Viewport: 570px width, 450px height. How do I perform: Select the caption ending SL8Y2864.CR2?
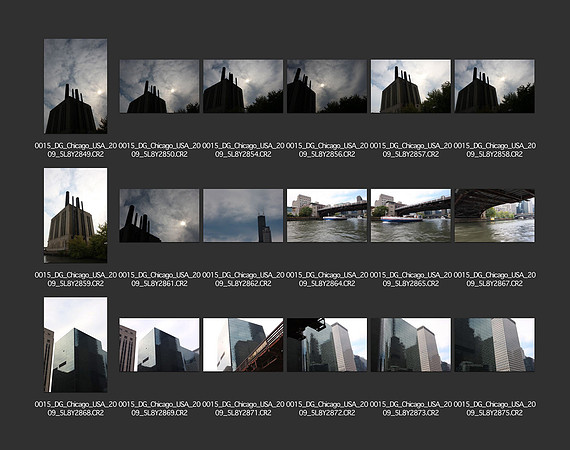[x=327, y=279]
